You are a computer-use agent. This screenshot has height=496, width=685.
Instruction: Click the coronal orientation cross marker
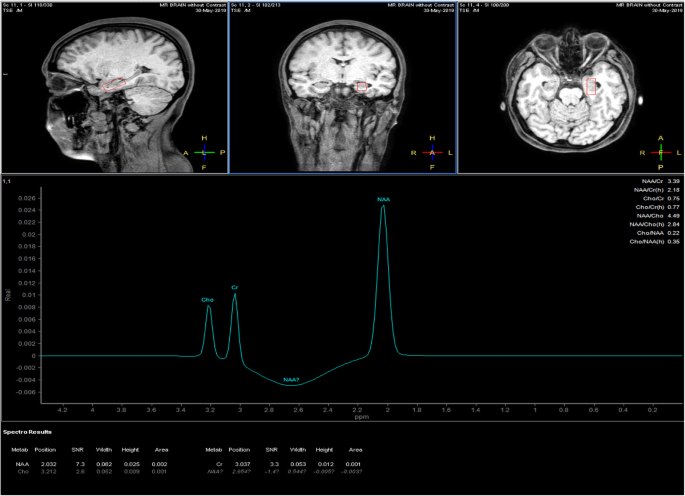click(432, 152)
